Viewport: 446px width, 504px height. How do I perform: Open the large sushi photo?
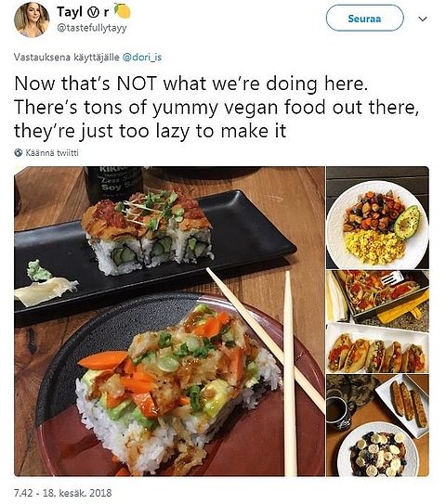tap(169, 321)
